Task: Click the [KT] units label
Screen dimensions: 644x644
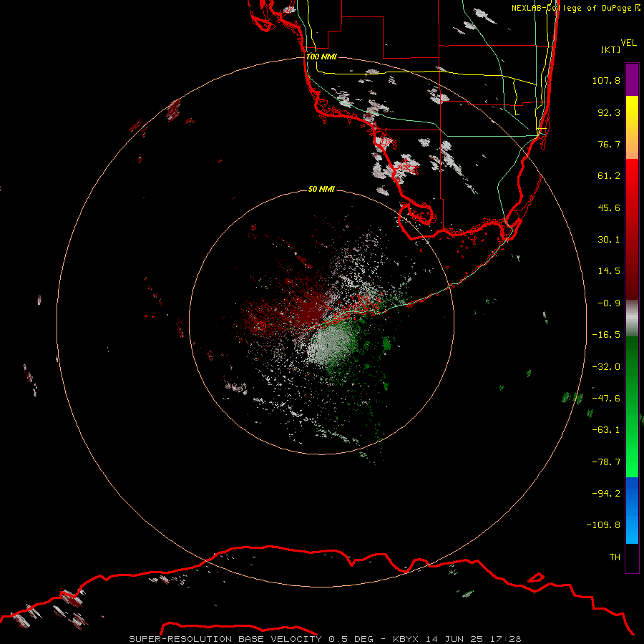Action: pos(610,49)
